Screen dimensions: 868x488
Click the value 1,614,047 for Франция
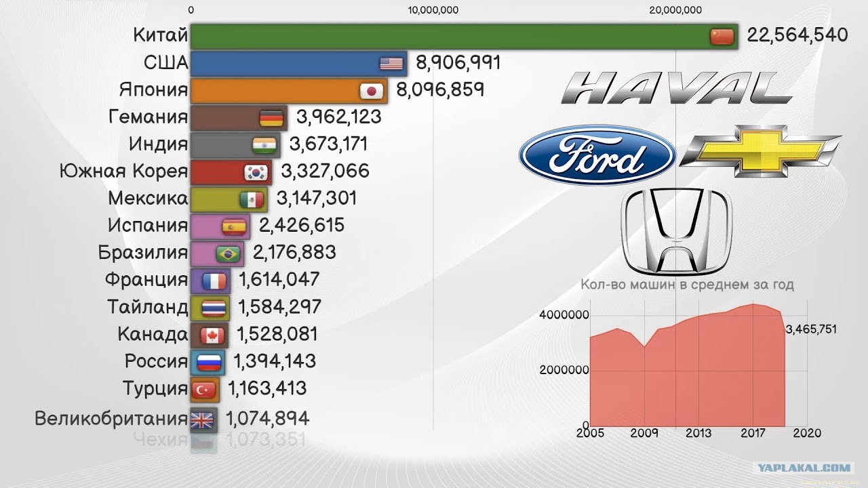279,279
